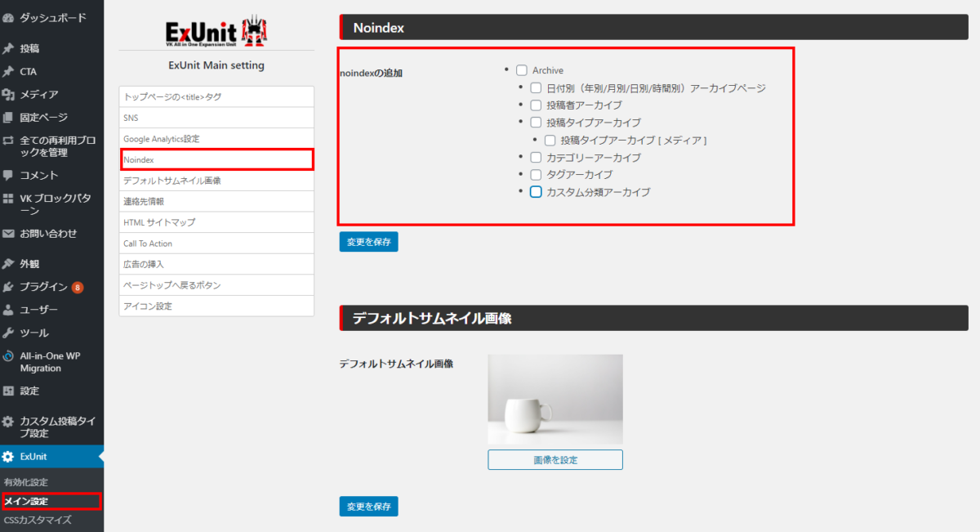Toggle the カテゴリーアーカイブ checkbox

(x=536, y=157)
